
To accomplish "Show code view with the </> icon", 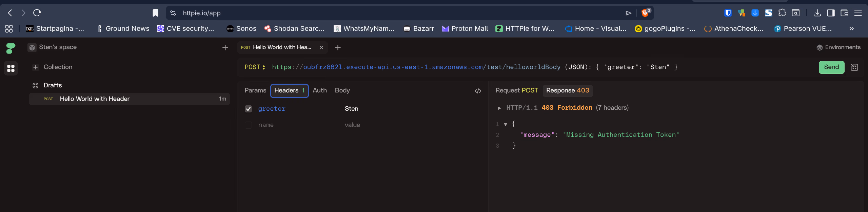I will tap(478, 91).
